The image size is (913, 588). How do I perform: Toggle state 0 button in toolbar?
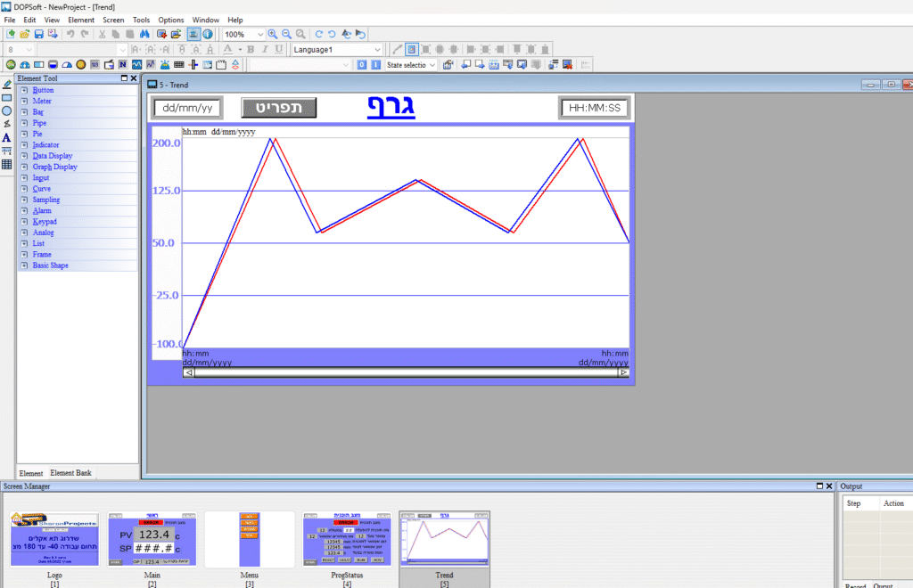click(x=361, y=64)
